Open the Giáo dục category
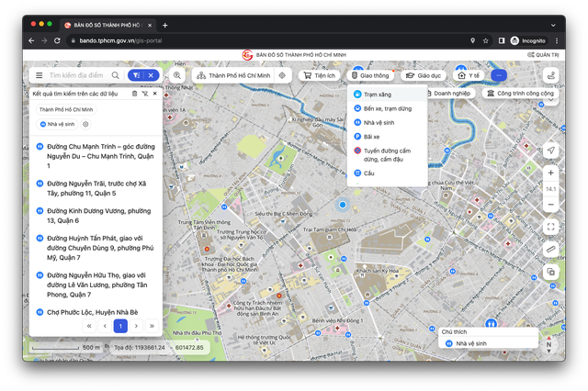Image resolution: width=588 pixels, height=391 pixels. pos(424,75)
